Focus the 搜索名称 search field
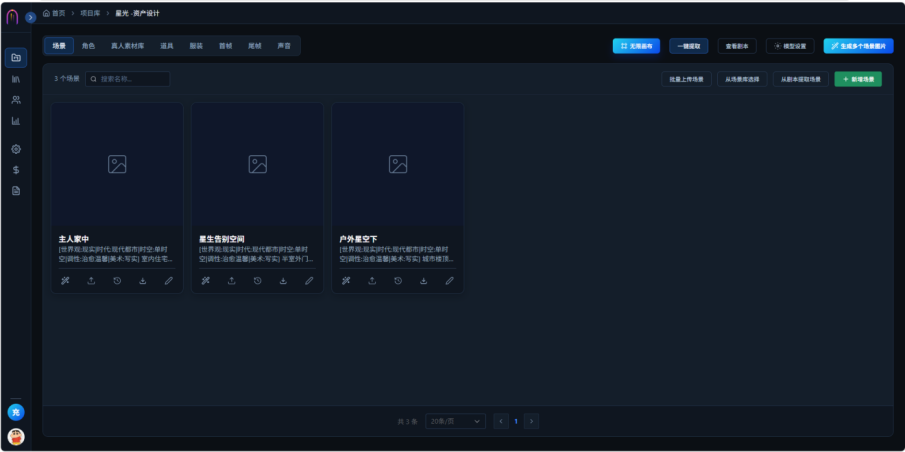 tap(128, 79)
